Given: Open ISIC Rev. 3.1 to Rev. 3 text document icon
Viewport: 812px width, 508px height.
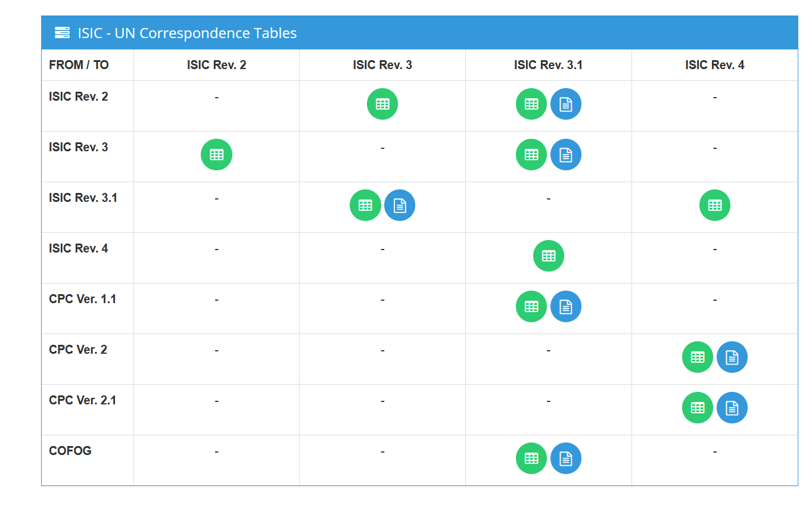Looking at the screenshot, I should pyautogui.click(x=400, y=205).
